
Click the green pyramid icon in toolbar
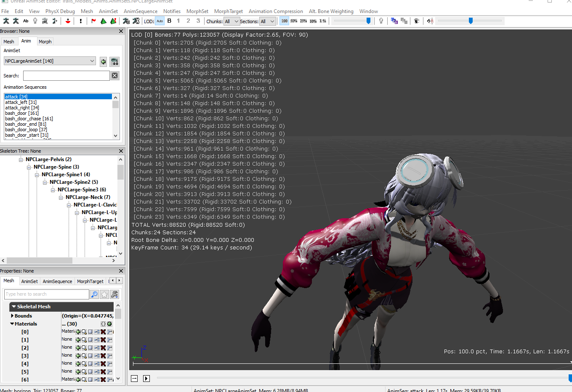[x=104, y=21]
